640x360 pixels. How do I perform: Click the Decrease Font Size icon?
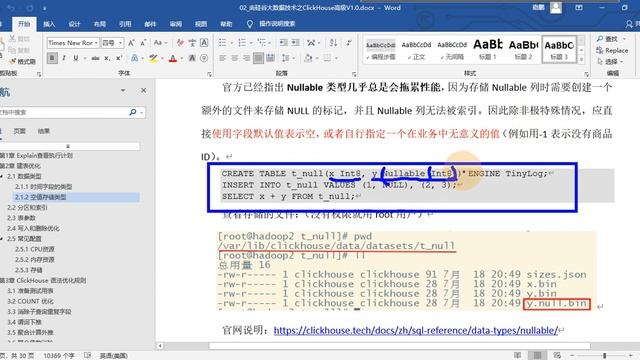143,42
